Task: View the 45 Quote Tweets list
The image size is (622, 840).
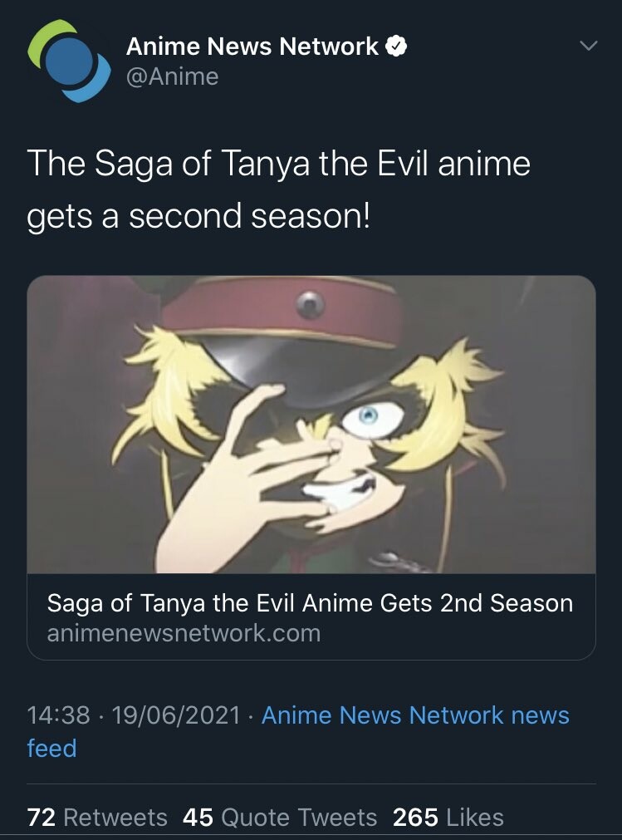Action: pyautogui.click(x=280, y=818)
